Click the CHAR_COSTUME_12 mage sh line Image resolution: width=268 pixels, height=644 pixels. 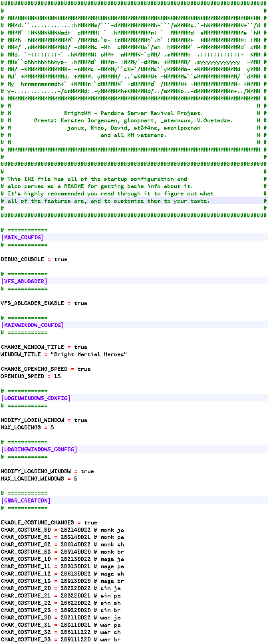[62, 574]
